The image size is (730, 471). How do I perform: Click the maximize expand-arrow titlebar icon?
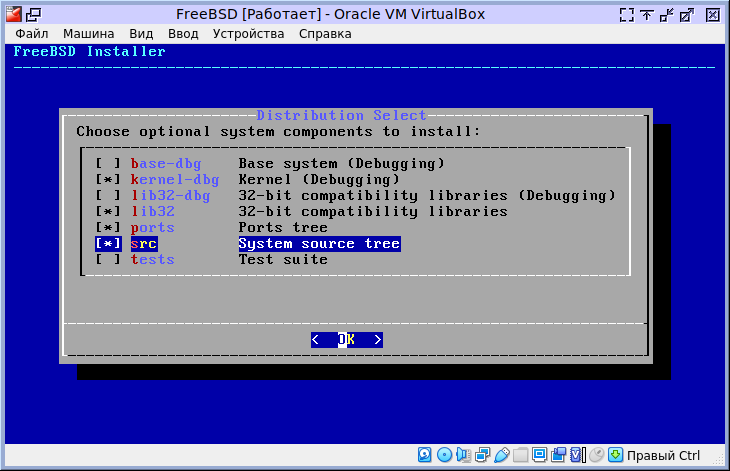687,15
